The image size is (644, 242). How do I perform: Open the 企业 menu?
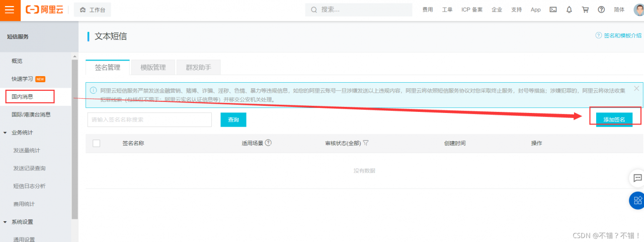point(497,10)
